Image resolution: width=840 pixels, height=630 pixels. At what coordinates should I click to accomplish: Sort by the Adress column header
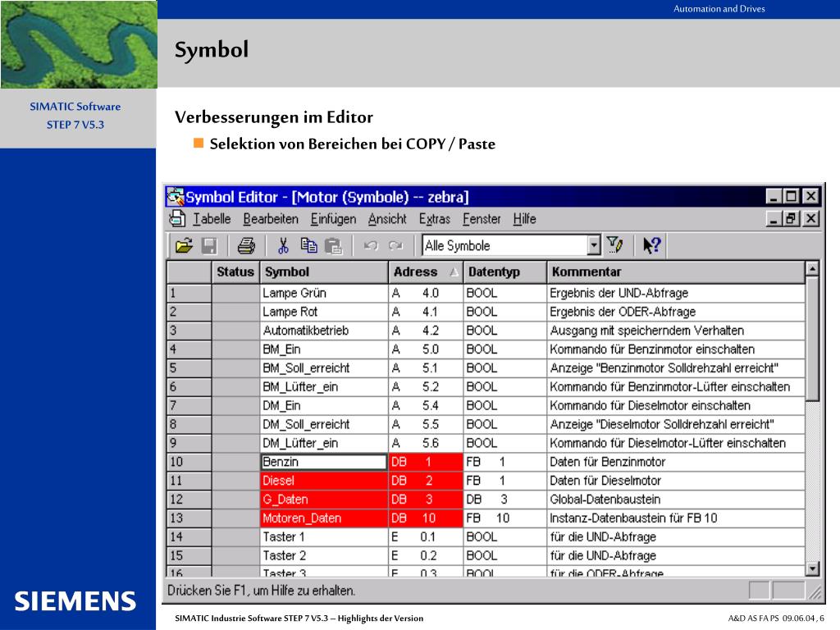pos(426,272)
